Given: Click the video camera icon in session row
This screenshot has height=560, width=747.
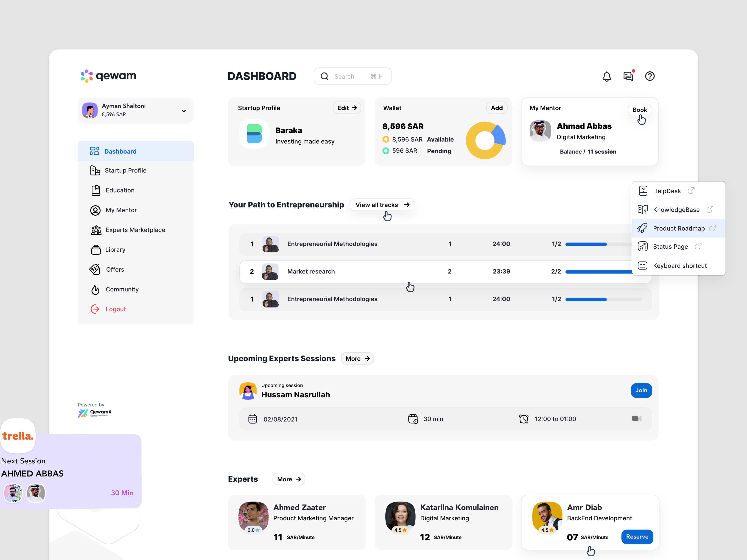Looking at the screenshot, I should tap(636, 419).
